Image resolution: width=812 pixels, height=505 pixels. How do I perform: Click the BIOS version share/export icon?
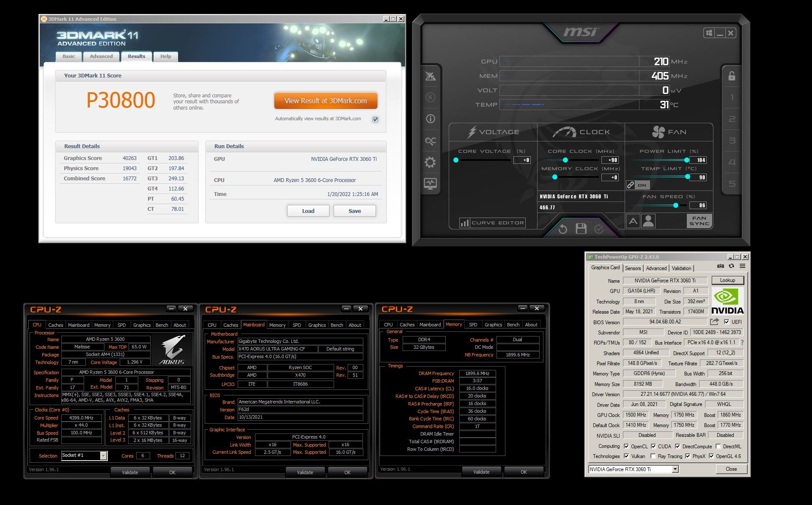[x=715, y=322]
